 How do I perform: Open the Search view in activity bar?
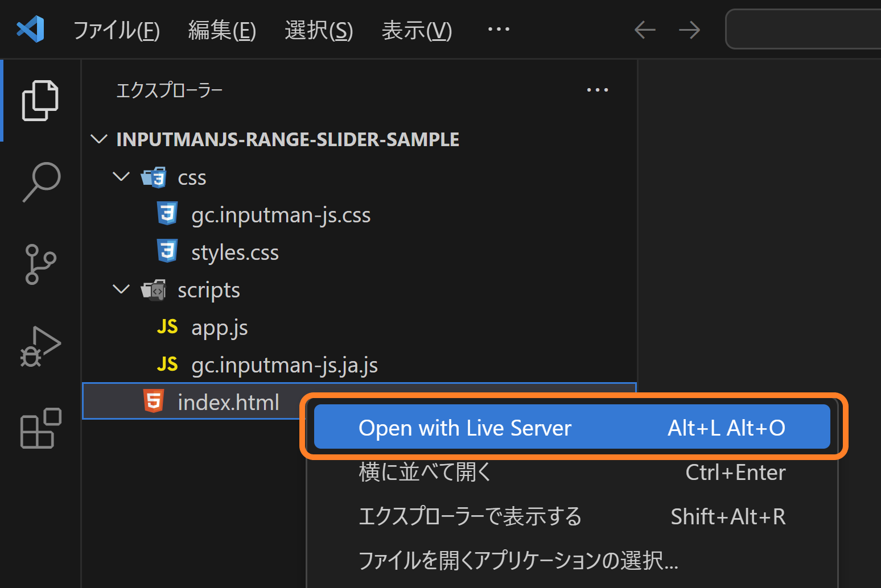coord(41,182)
